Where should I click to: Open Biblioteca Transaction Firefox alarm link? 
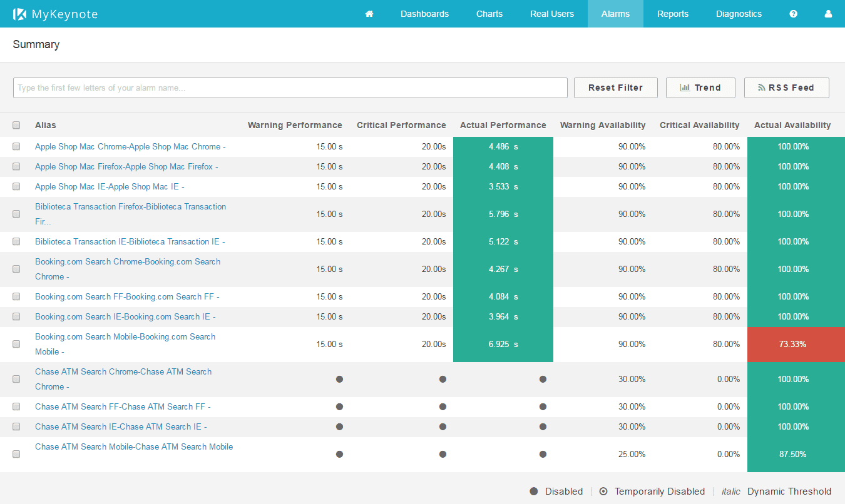click(131, 214)
